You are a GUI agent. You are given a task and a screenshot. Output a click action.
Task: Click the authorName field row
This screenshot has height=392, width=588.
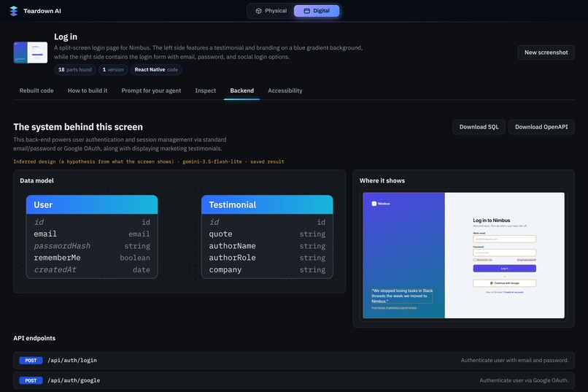pos(267,246)
